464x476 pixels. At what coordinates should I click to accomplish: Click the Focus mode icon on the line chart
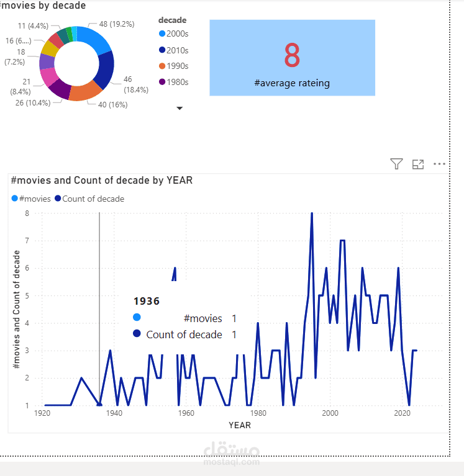tap(418, 164)
